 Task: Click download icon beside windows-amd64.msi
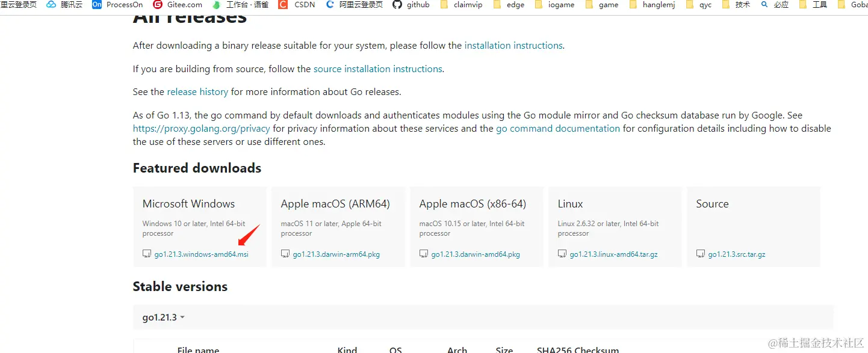[x=147, y=254]
